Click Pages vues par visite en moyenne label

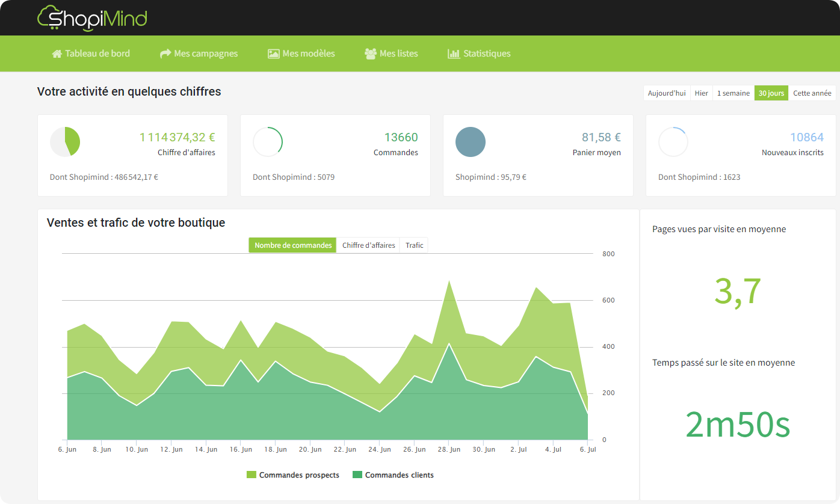pos(719,229)
